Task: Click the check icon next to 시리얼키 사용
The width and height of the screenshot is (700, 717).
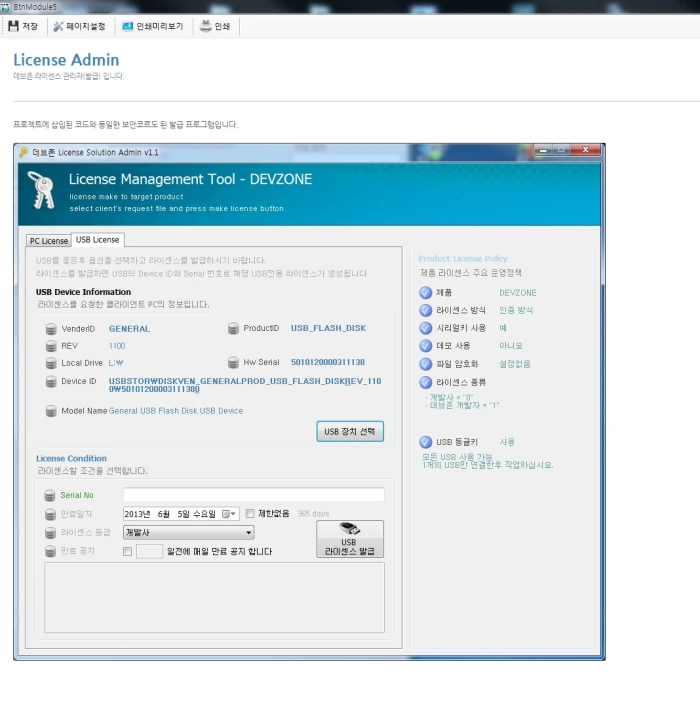Action: click(426, 328)
